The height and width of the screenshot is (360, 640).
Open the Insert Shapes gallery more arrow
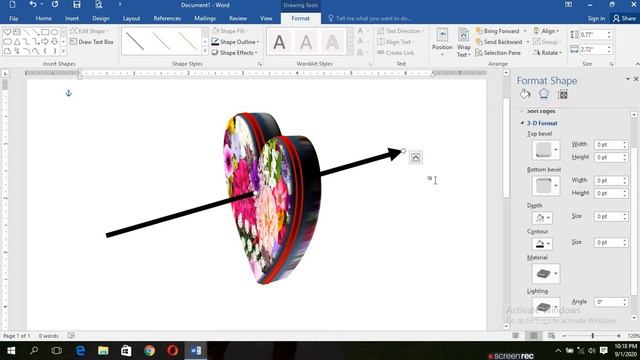tap(63, 51)
